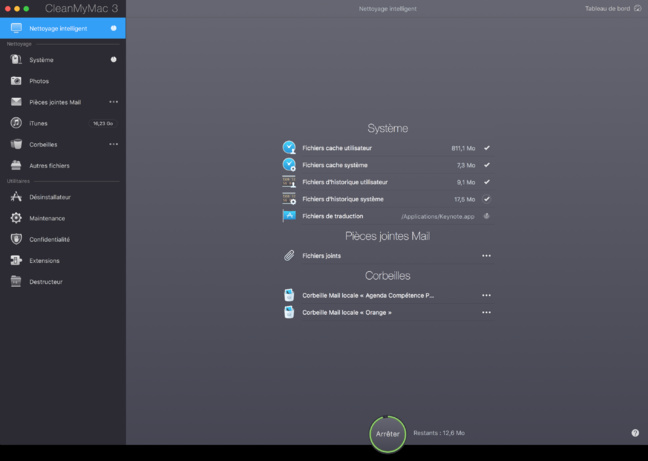Stop the scan with Arrêter button

[x=388, y=434]
